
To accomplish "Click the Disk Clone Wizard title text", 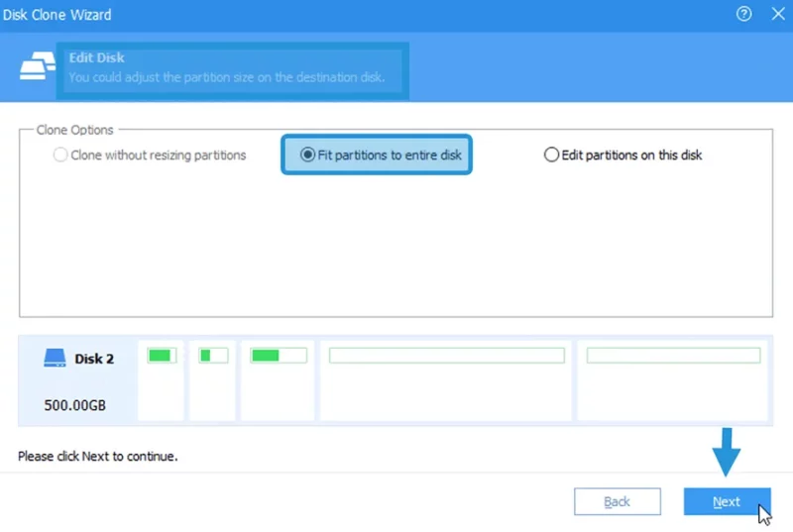I will coord(57,15).
